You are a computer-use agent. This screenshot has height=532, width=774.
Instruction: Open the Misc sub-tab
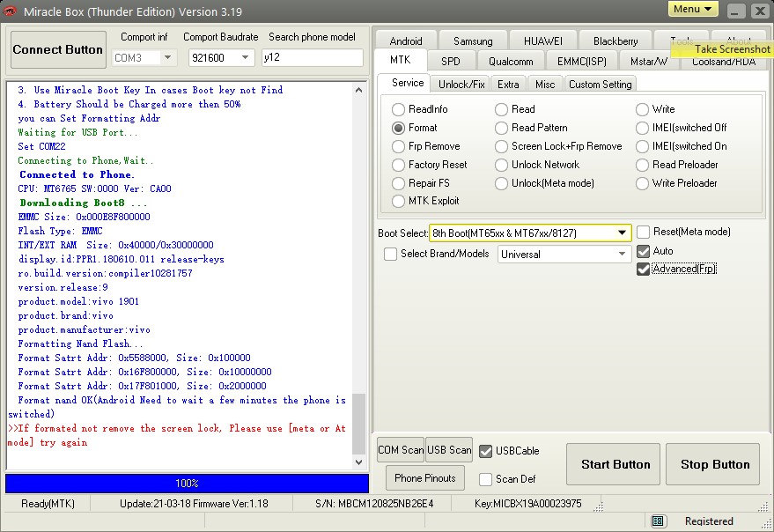click(x=545, y=85)
